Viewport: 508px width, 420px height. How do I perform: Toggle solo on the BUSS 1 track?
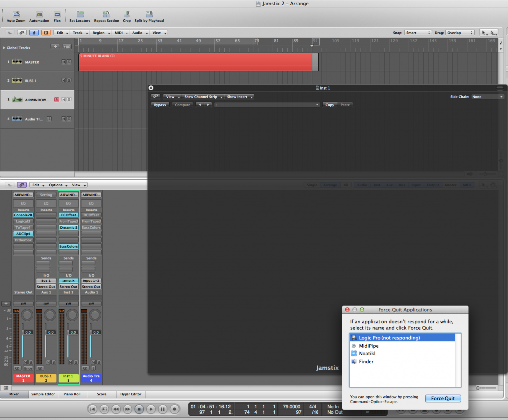tap(69, 80)
